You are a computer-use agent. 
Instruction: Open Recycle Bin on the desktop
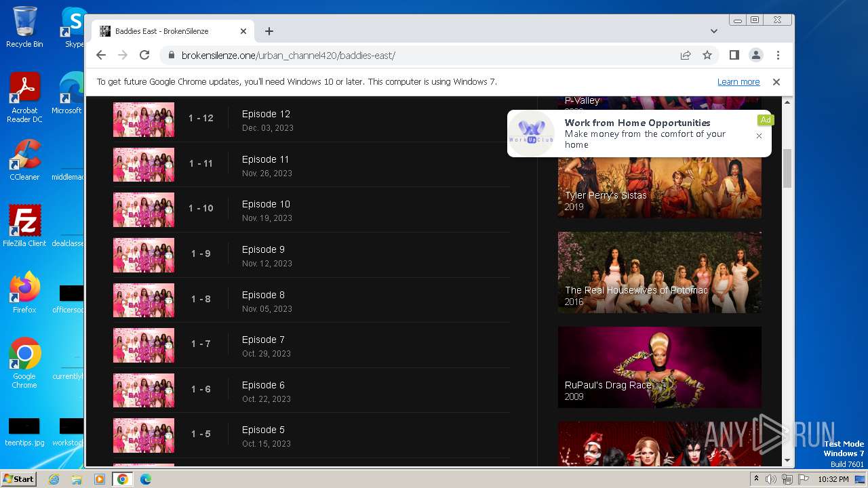click(x=24, y=27)
